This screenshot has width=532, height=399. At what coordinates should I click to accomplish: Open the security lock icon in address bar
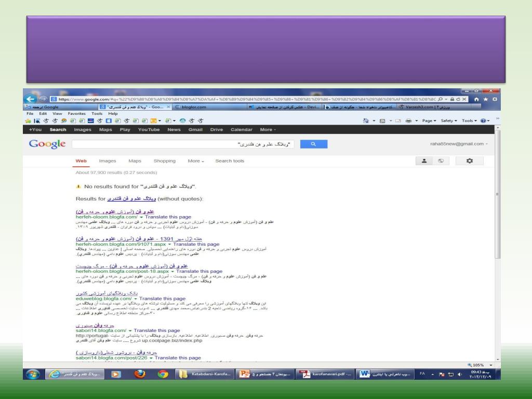[x=452, y=99]
